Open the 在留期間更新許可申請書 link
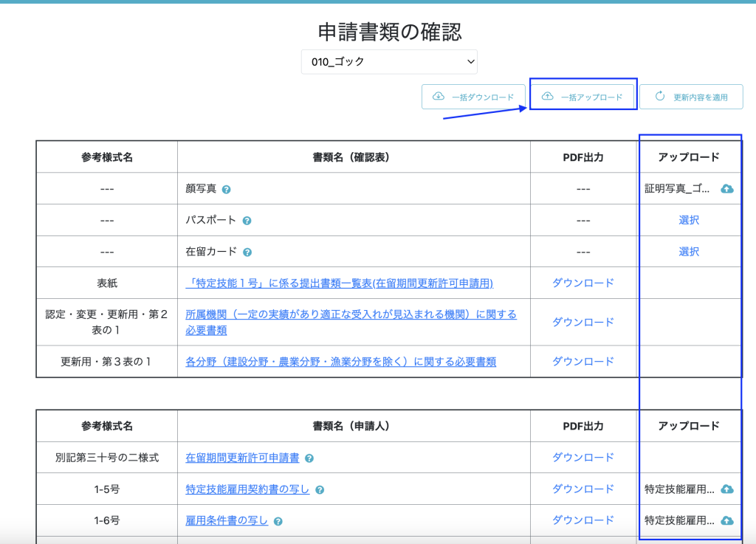This screenshot has height=544, width=756. click(242, 458)
